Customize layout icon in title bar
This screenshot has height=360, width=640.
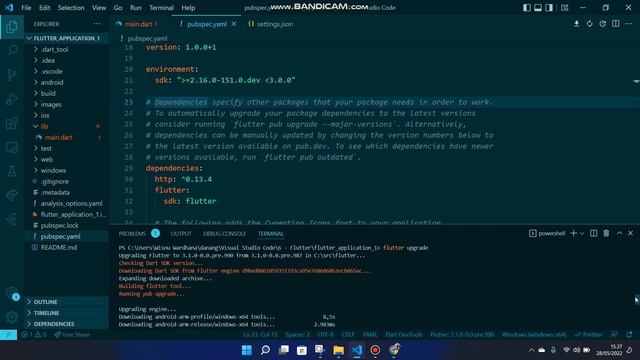(564, 7)
